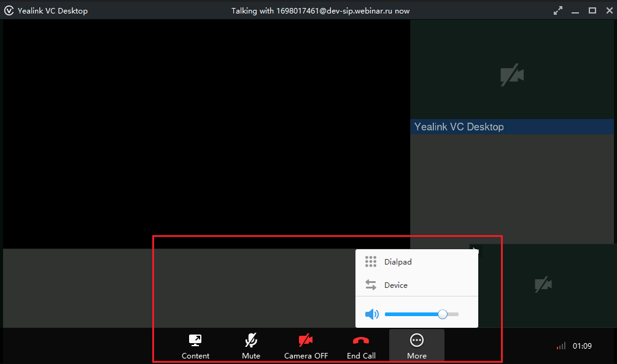Click the Yealink logo icon in title bar
The height and width of the screenshot is (364, 617).
[9, 10]
